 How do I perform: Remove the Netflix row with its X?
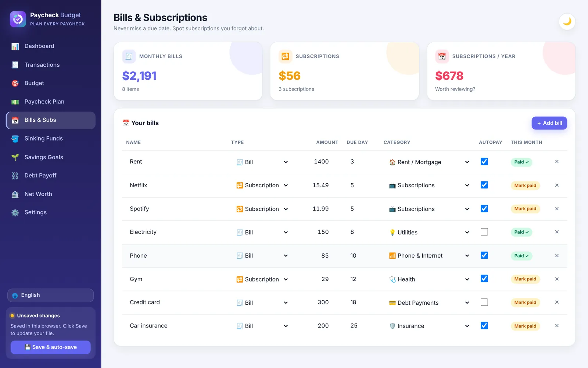pyautogui.click(x=557, y=185)
